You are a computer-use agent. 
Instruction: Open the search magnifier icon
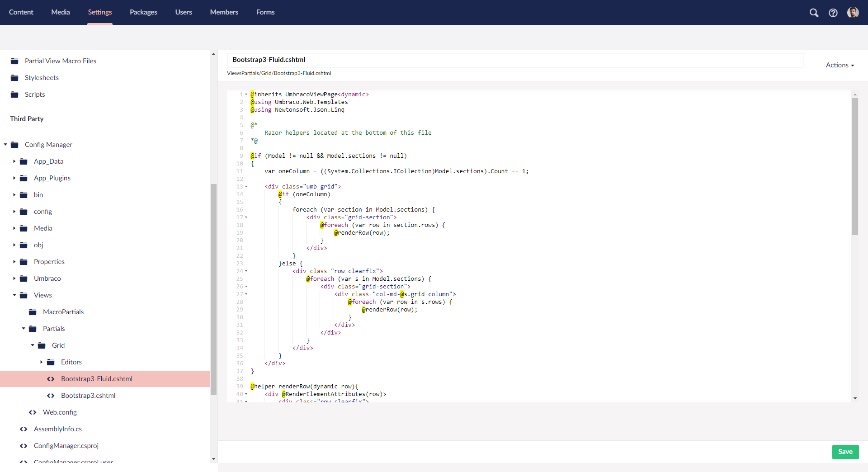click(814, 13)
